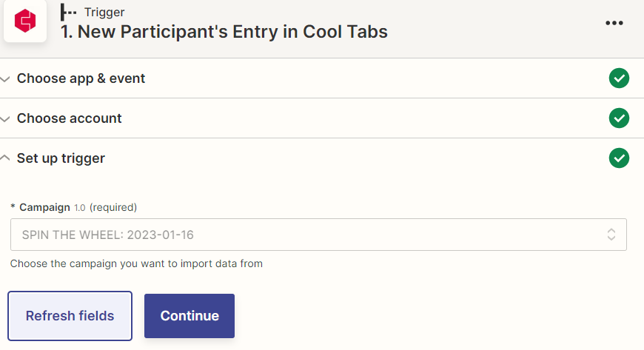Open the Choose account section title

pos(69,118)
